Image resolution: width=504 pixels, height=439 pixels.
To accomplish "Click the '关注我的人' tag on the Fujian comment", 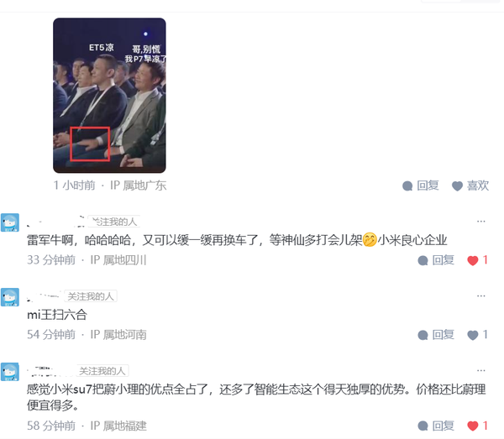I will [102, 371].
